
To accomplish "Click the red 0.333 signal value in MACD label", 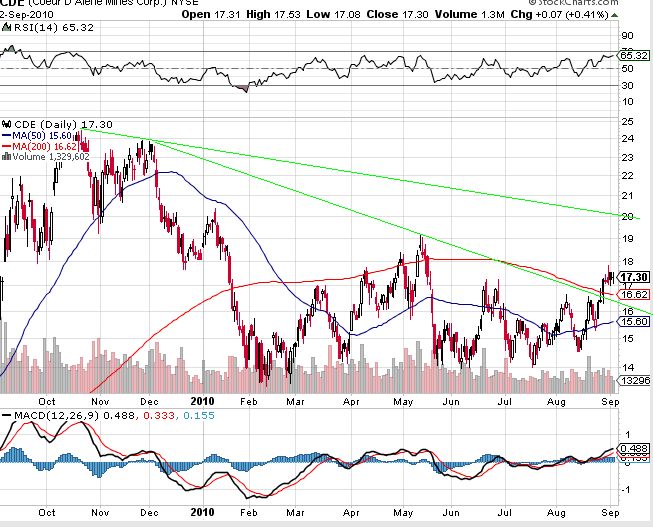I will point(159,416).
